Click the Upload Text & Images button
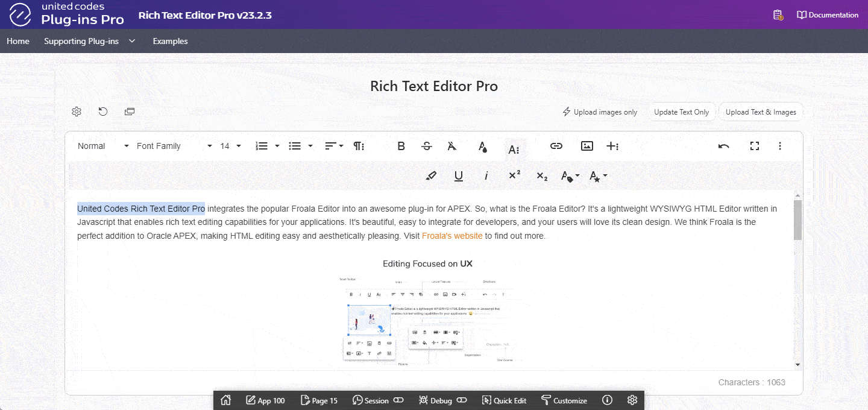868x410 pixels. [x=761, y=112]
